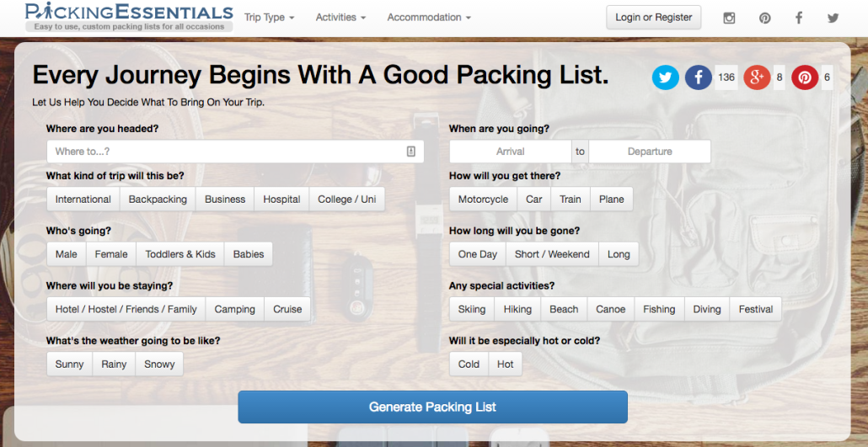Select Plane as transport method
This screenshot has width=868, height=447.
(x=612, y=200)
